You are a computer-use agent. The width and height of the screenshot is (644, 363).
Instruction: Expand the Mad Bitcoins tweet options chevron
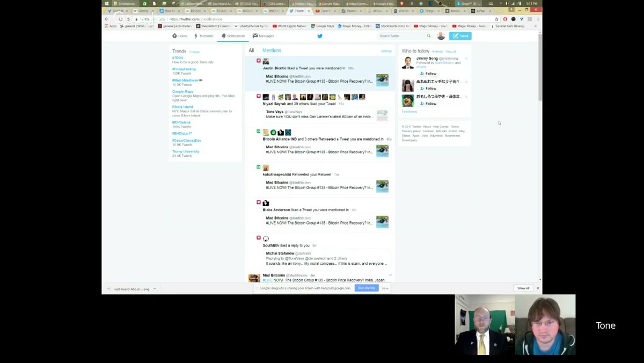pos(390,275)
